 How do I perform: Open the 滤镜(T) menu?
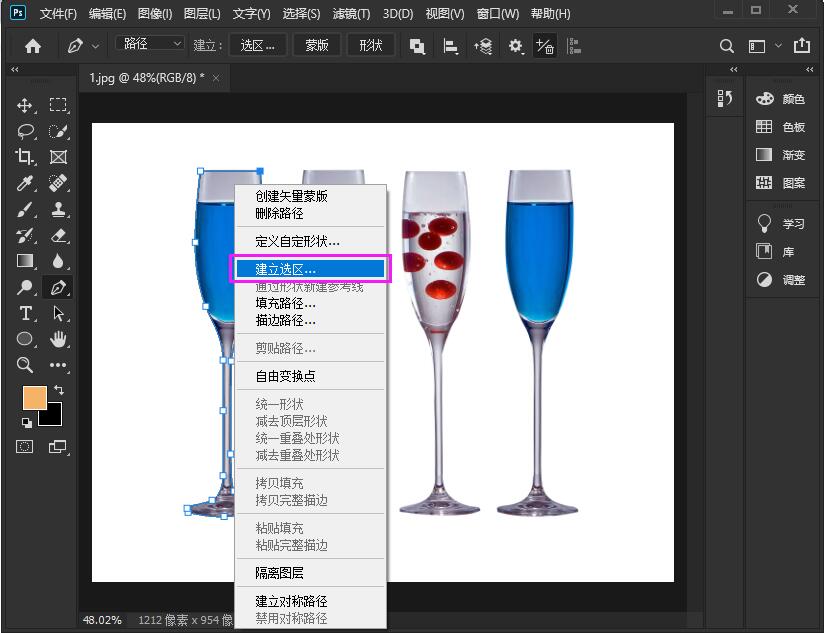pos(351,14)
